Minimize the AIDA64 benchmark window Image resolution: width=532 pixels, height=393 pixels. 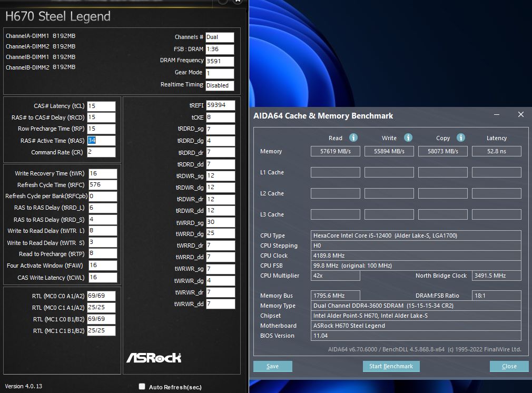(496, 115)
